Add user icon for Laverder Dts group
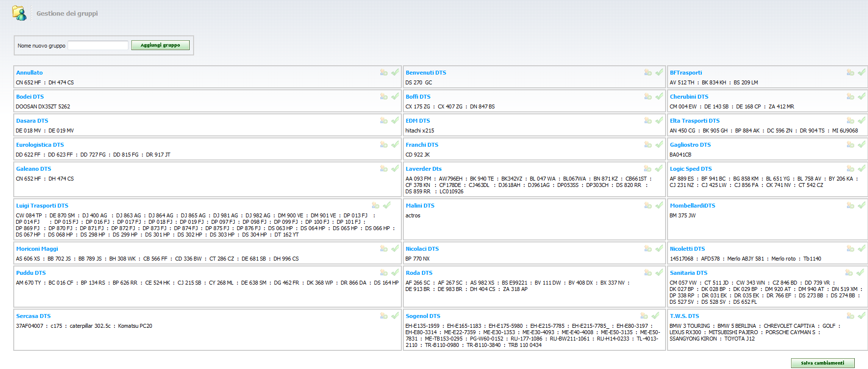Viewport: 868px width, 369px height. click(648, 168)
